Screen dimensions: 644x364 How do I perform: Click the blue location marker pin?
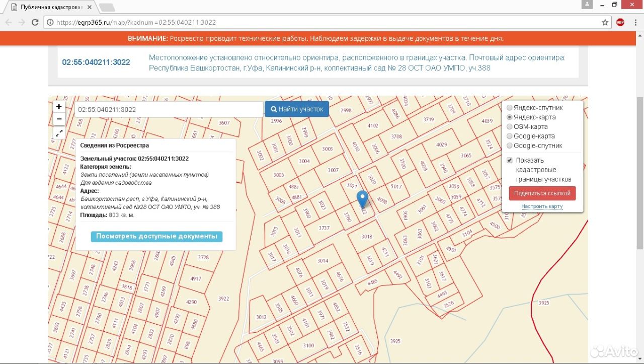click(x=362, y=200)
